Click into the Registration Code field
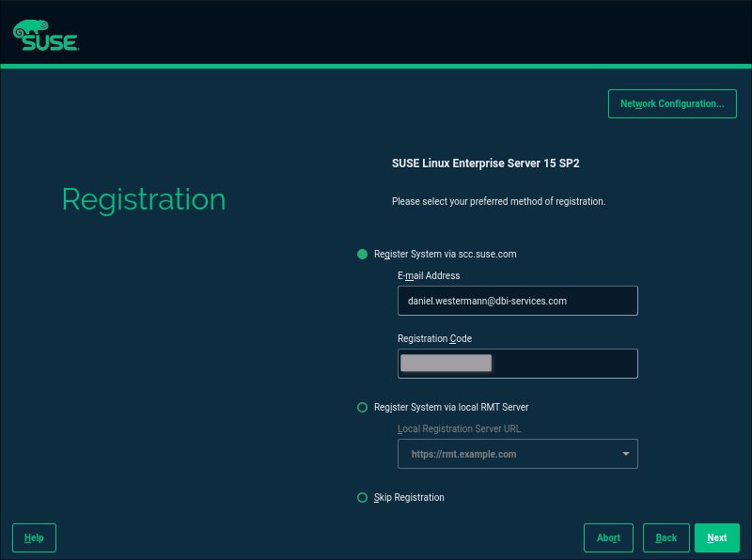Viewport: 752px width, 560px height. point(518,364)
